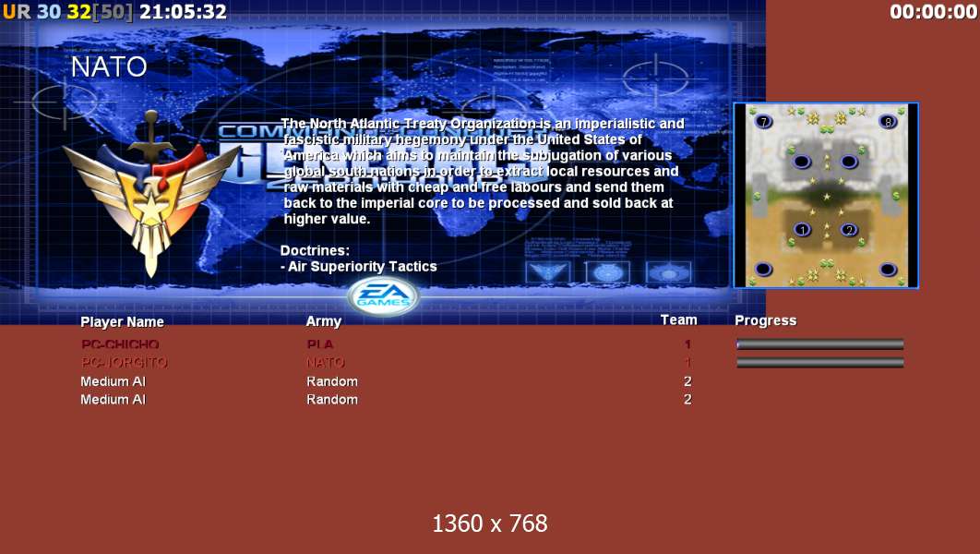
Task: Click PC-CHICHO's loading progress bar
Action: pyautogui.click(x=820, y=343)
